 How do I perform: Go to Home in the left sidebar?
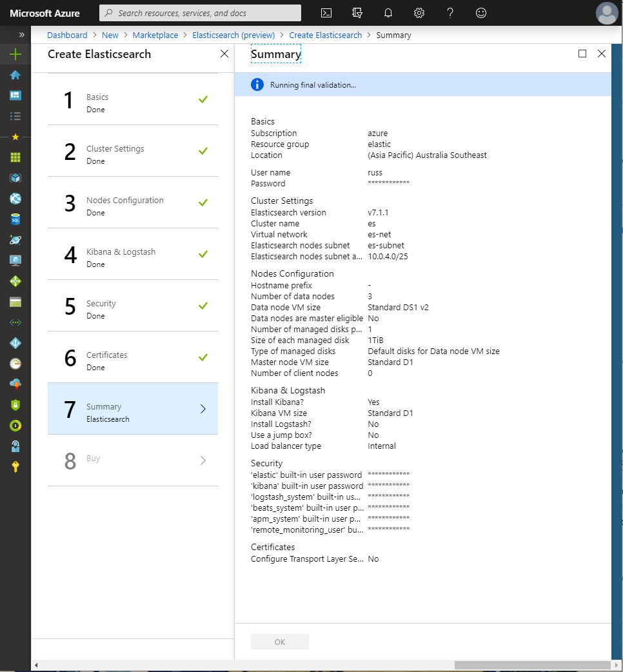[x=15, y=75]
